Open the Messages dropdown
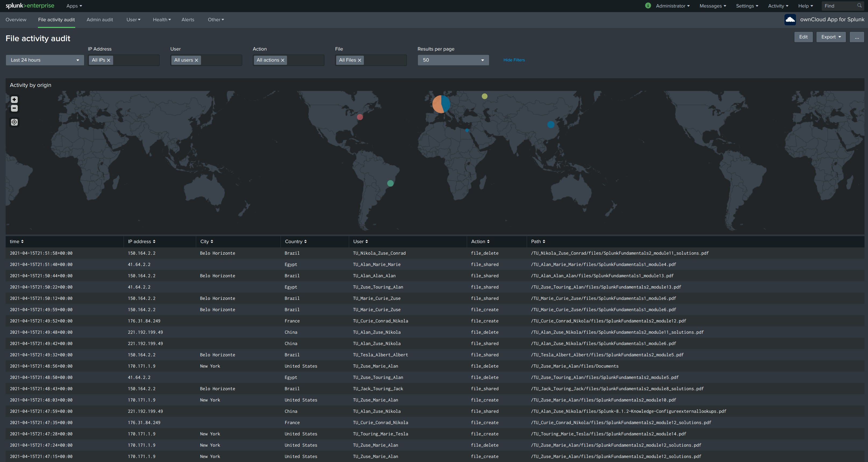 [713, 6]
